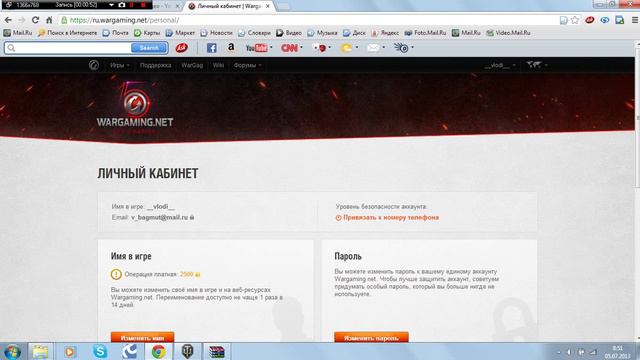Open the __vlodi__ account dropdown
The width and height of the screenshot is (640, 360).
click(500, 65)
